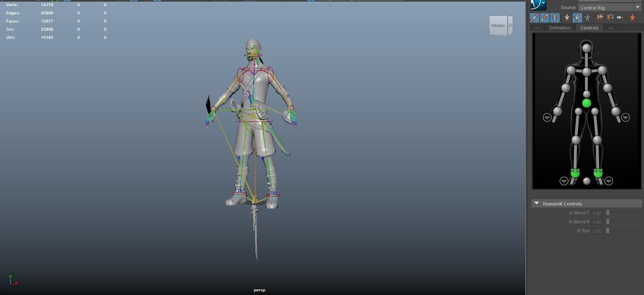Select the knee effector on the diagram's left side
644x295 pixels.
[x=576, y=140]
